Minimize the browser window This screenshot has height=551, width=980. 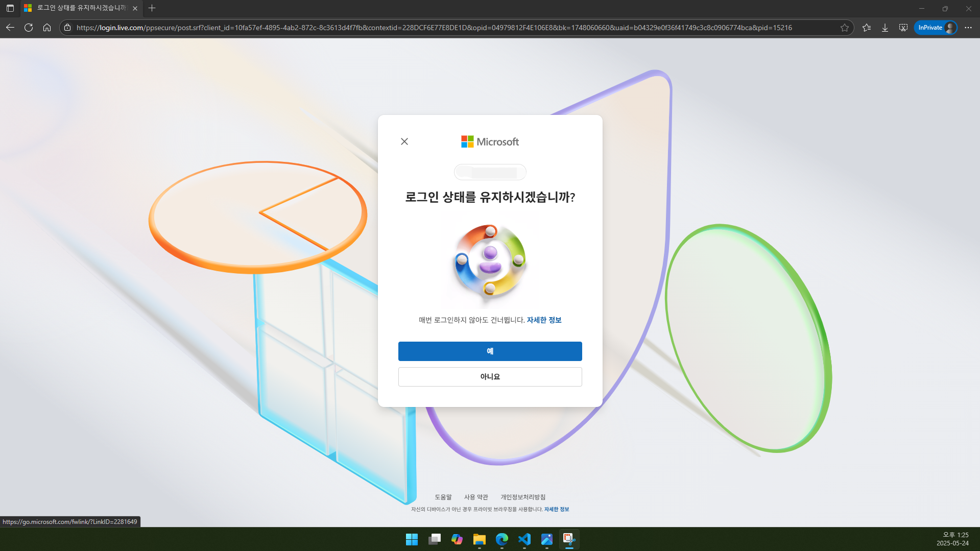point(922,8)
